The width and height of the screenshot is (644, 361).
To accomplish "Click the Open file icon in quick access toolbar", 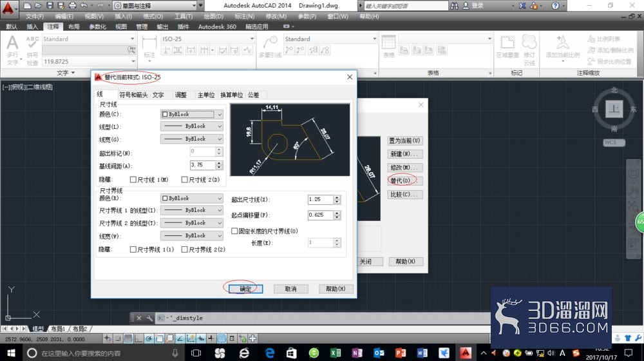I will [38, 5].
